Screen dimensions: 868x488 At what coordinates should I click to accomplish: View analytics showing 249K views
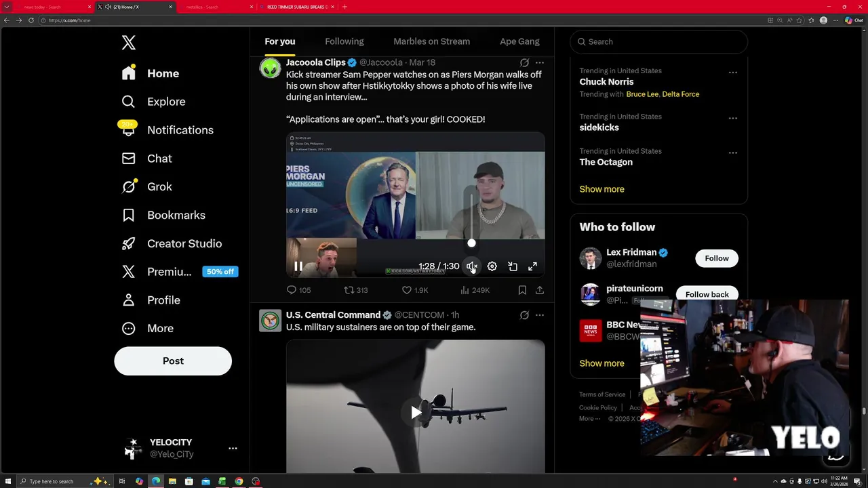475,290
